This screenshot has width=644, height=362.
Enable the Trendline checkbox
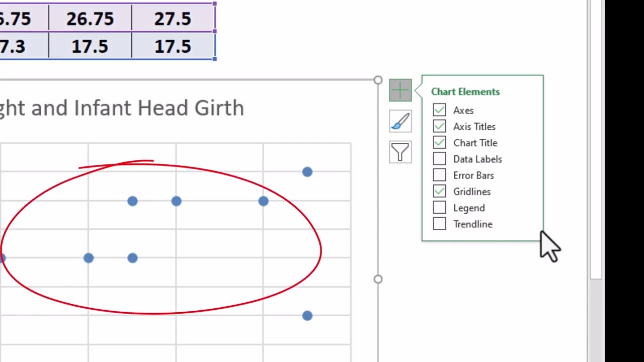(439, 224)
